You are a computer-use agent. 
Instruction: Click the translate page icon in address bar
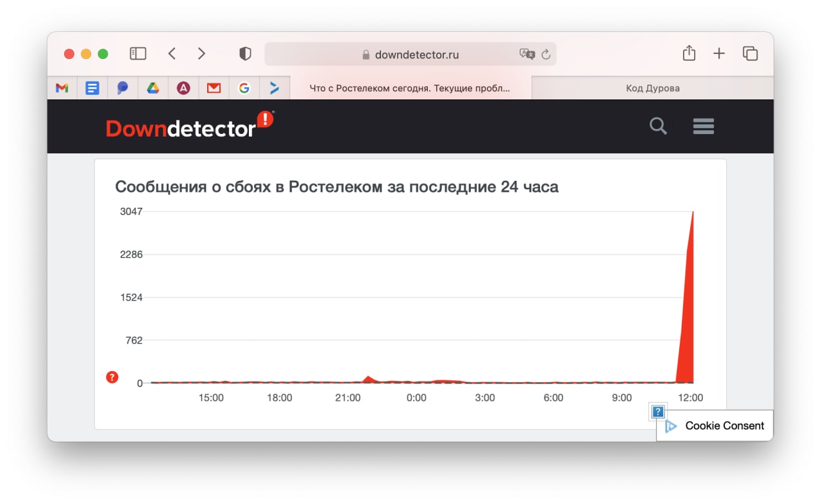click(527, 55)
